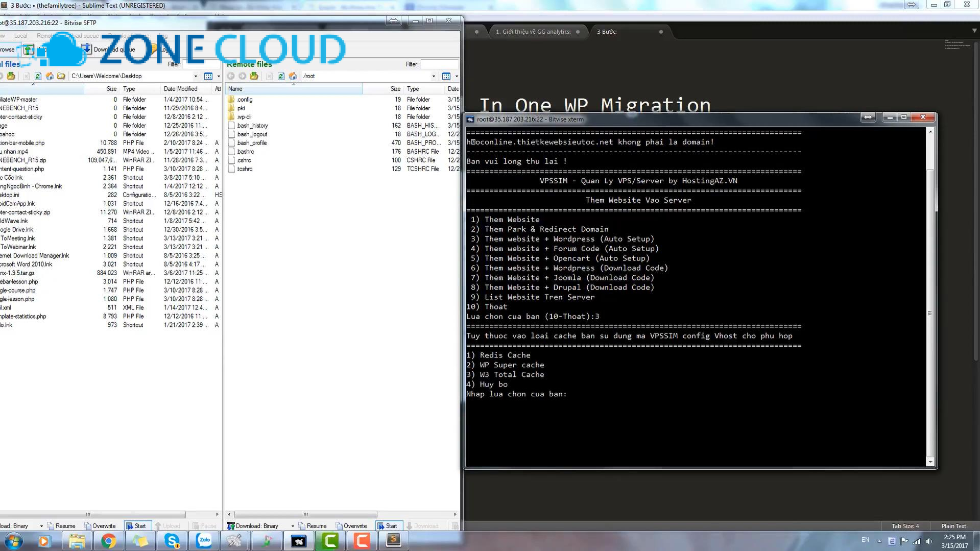Viewport: 980px width, 551px height.
Task: Open Google Chrome from the taskbar
Action: coord(108,540)
